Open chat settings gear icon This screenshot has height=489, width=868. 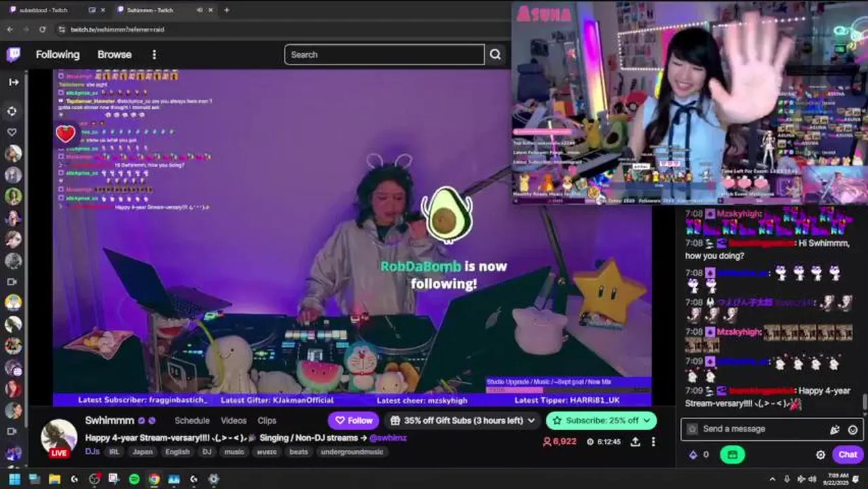click(820, 455)
